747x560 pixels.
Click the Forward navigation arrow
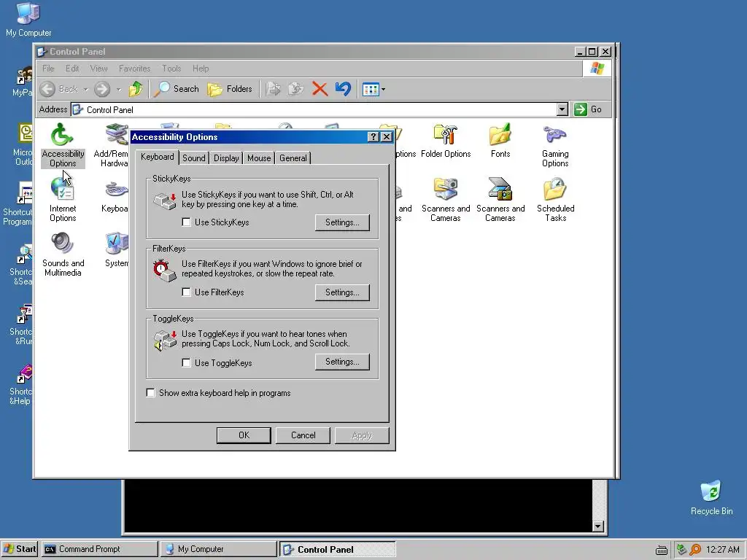[x=102, y=88]
